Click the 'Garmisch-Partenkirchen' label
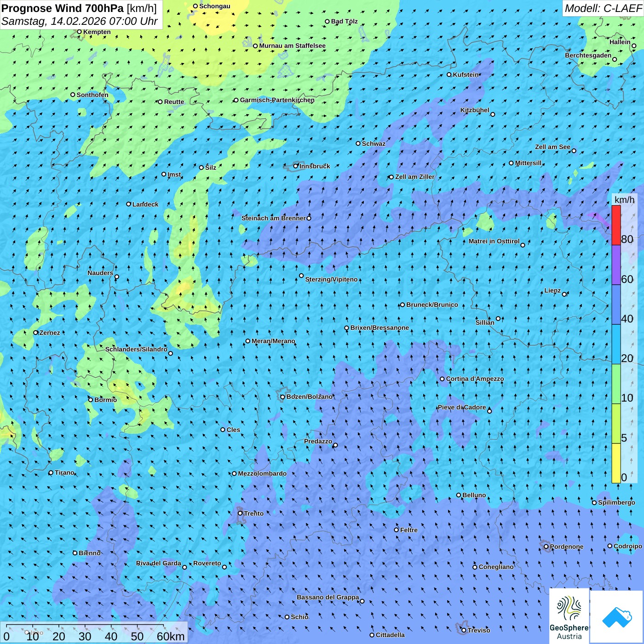 (277, 100)
